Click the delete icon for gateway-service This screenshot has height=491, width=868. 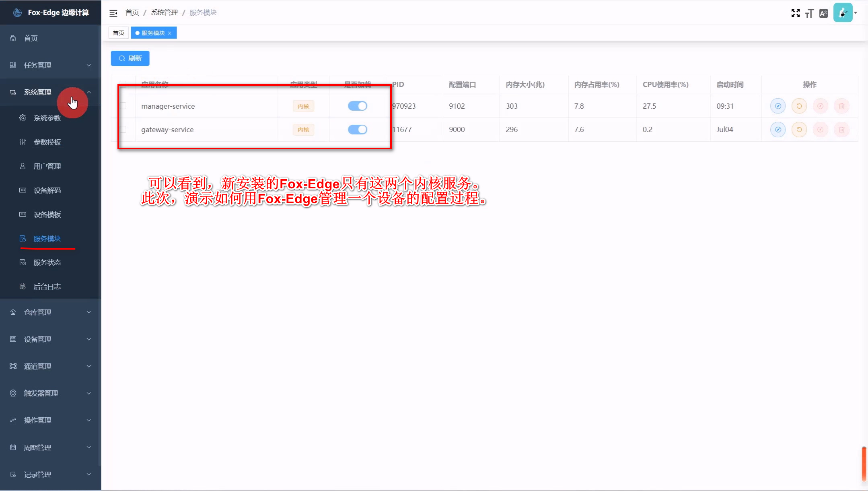pyautogui.click(x=841, y=130)
